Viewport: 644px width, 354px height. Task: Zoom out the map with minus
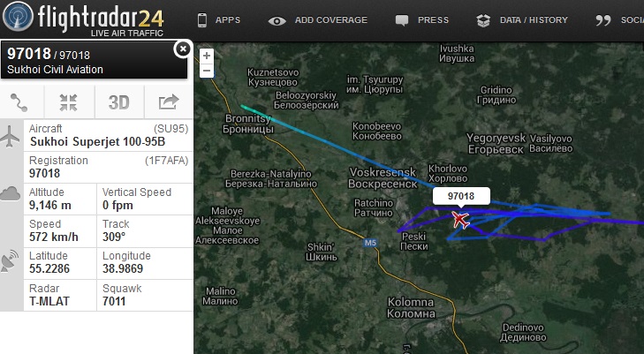(207, 71)
